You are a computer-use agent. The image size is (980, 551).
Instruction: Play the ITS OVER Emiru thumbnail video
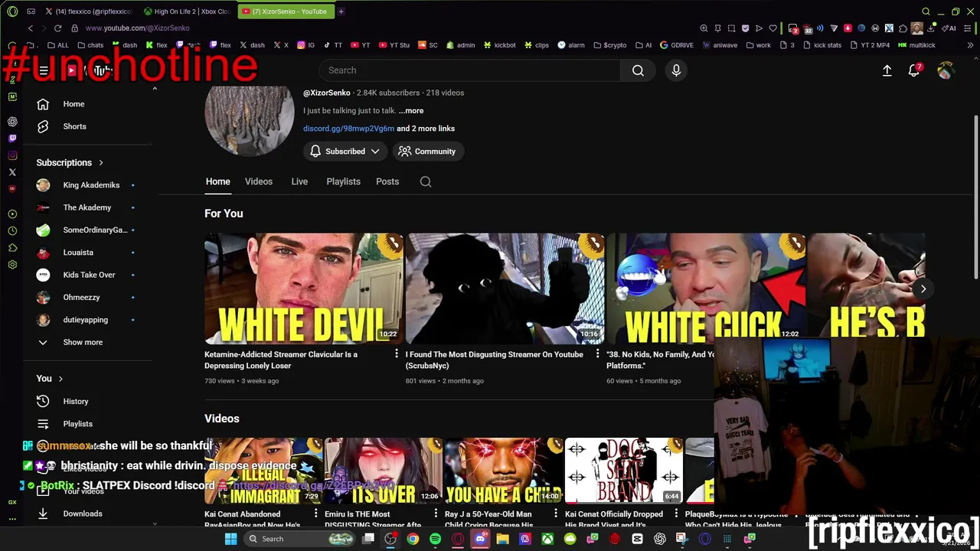click(x=383, y=471)
